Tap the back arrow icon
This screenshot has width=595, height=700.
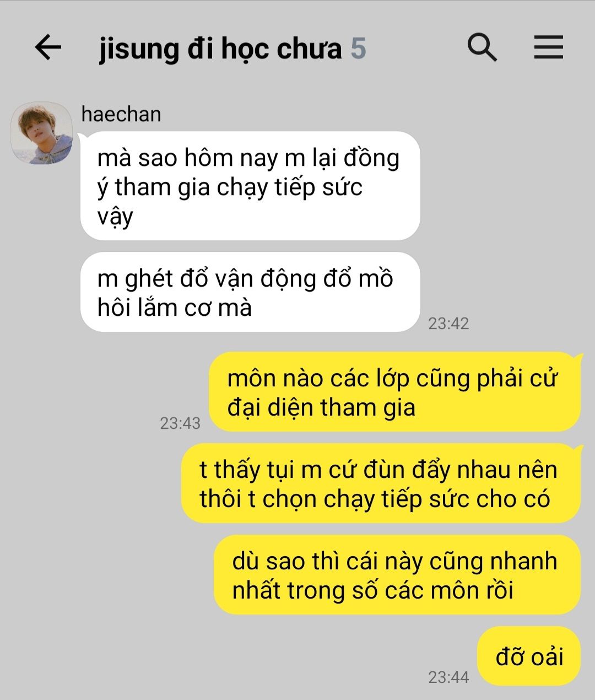48,47
